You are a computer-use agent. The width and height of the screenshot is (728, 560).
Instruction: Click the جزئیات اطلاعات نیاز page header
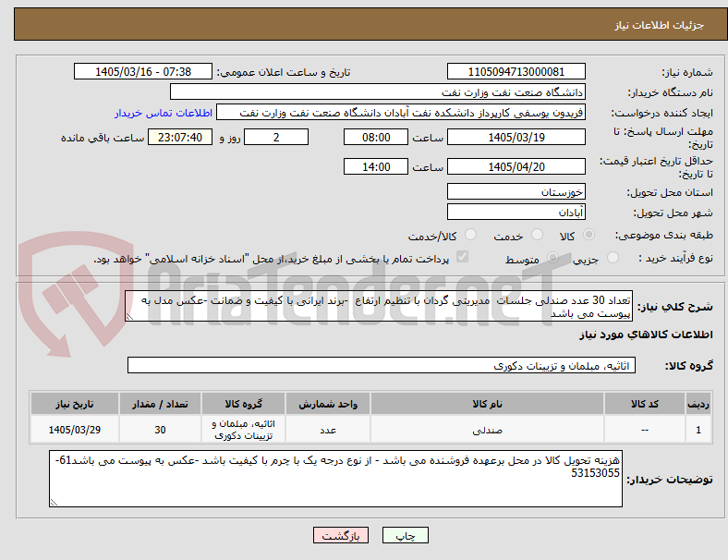click(660, 25)
